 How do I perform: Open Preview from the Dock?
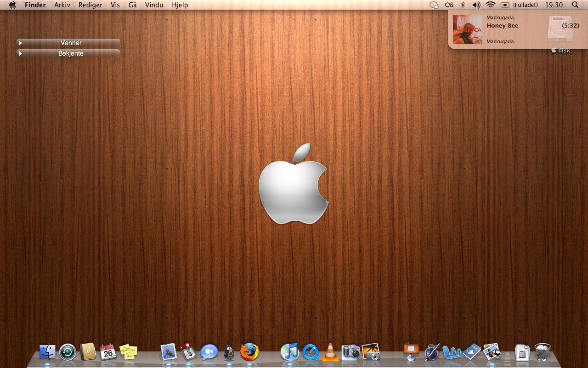(492, 352)
